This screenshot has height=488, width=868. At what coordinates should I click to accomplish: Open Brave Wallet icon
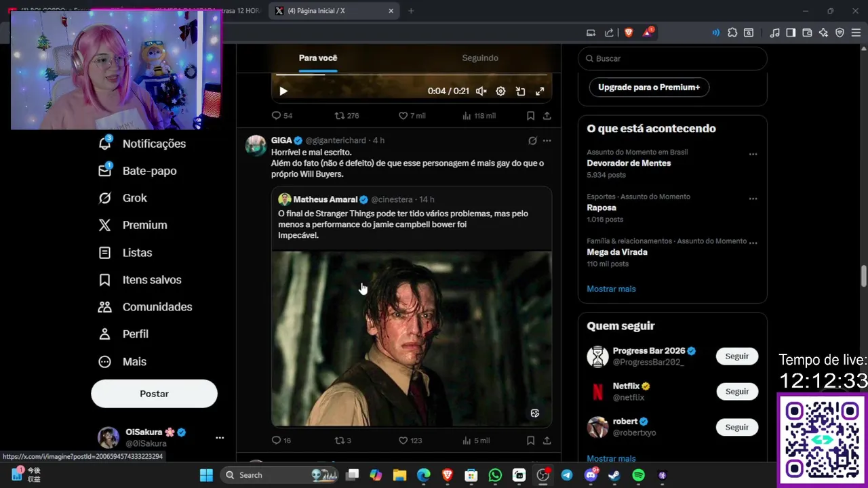coord(807,33)
